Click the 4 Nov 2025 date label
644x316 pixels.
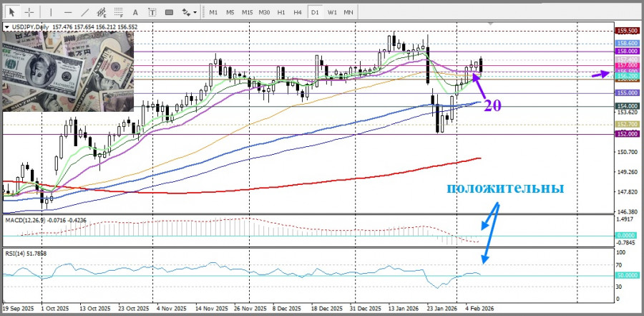click(x=172, y=308)
